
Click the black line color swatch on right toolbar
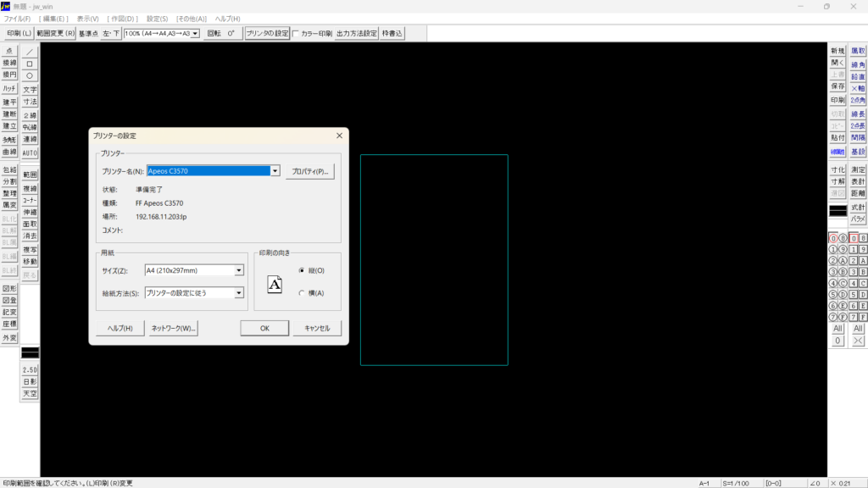click(x=837, y=210)
